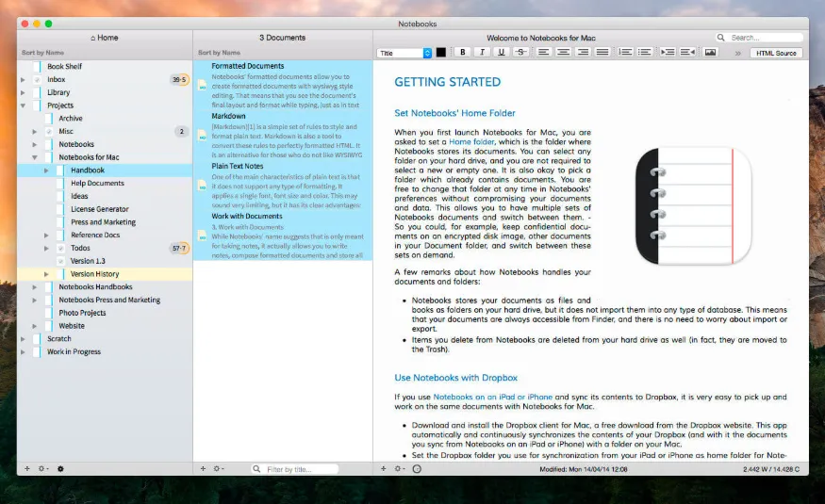Apply underline formatting
Image resolution: width=825 pixels, height=504 pixels.
pos(501,52)
